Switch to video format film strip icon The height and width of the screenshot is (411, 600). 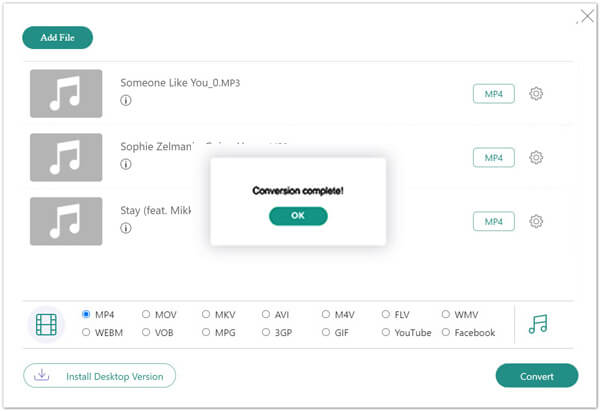pyautogui.click(x=46, y=325)
